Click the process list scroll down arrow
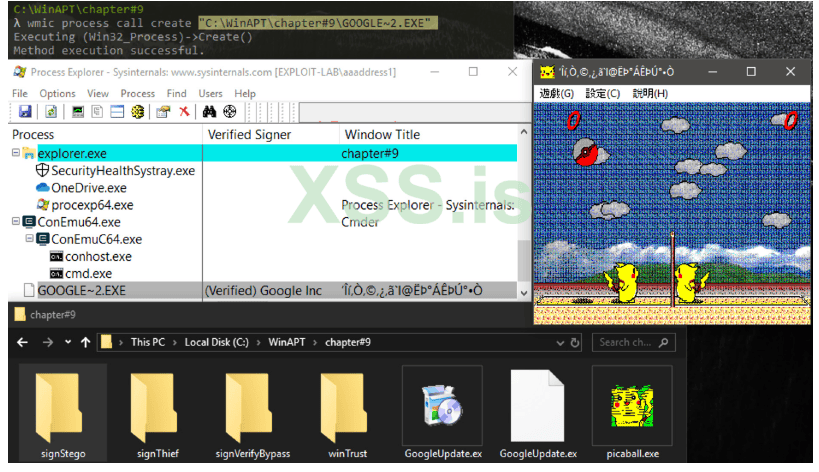Viewport: 819px width, 472px height. coord(524,293)
